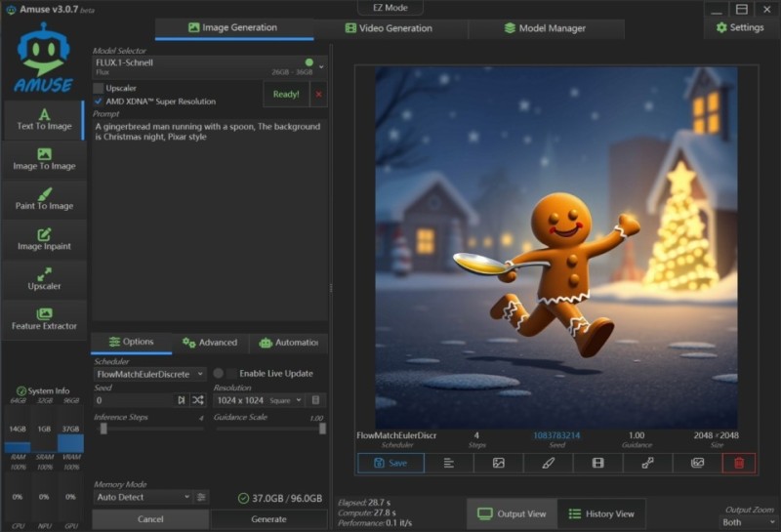Click the prompt text box
781x532 pixels.
(209, 195)
